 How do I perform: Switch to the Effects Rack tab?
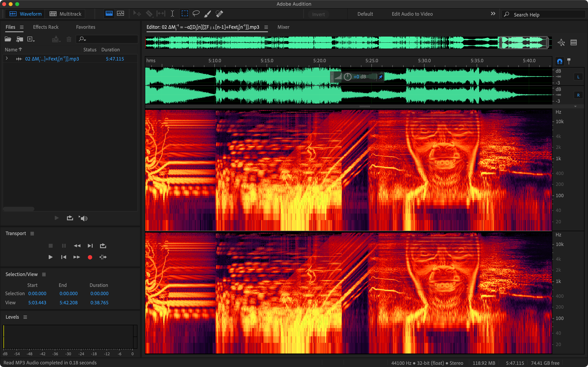[x=46, y=27]
